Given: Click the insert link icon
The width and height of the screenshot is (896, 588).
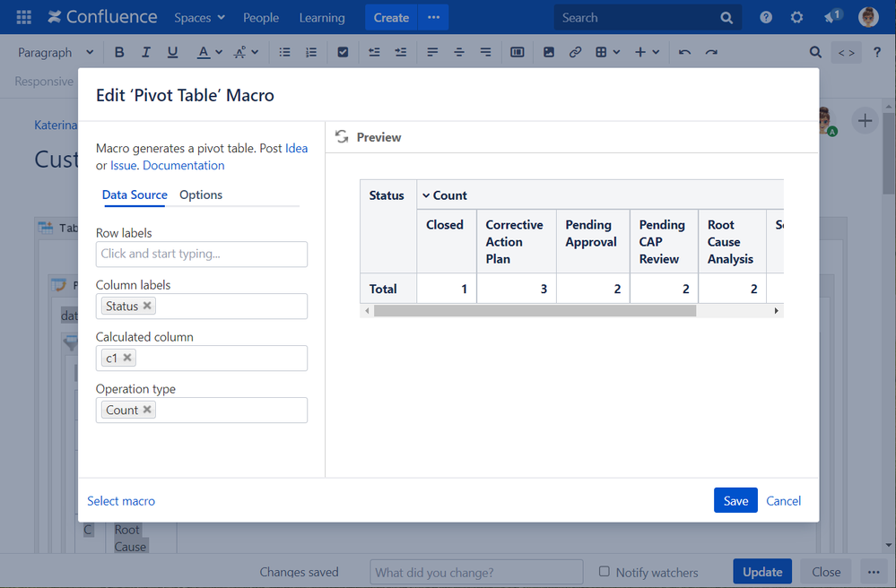Looking at the screenshot, I should click(x=575, y=52).
